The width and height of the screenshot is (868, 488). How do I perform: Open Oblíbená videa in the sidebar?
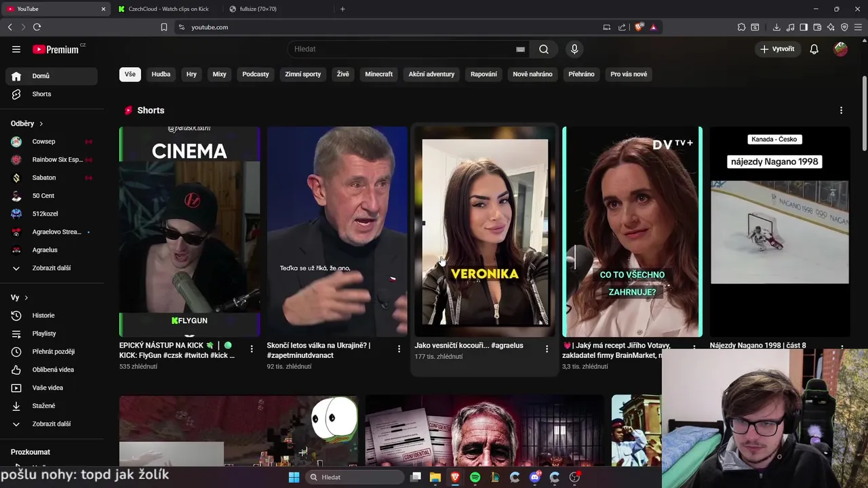[52, 369]
